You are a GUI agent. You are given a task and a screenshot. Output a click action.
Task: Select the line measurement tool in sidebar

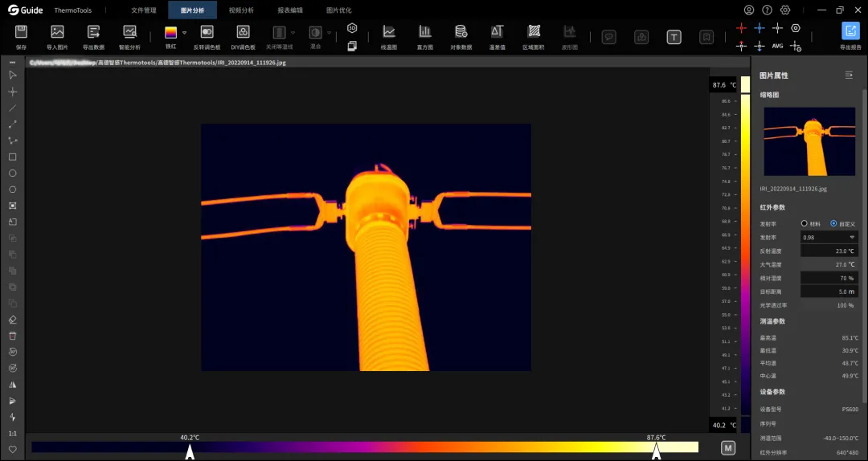[13, 108]
